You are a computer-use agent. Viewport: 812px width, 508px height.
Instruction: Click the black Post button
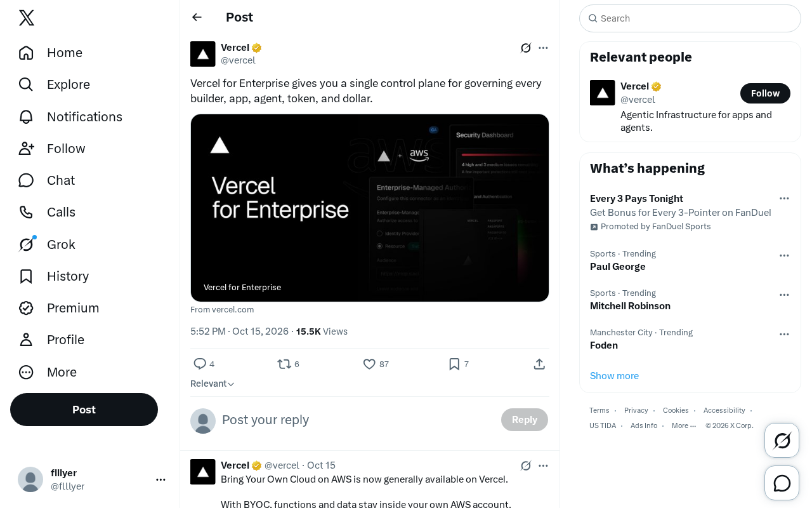[x=84, y=410]
